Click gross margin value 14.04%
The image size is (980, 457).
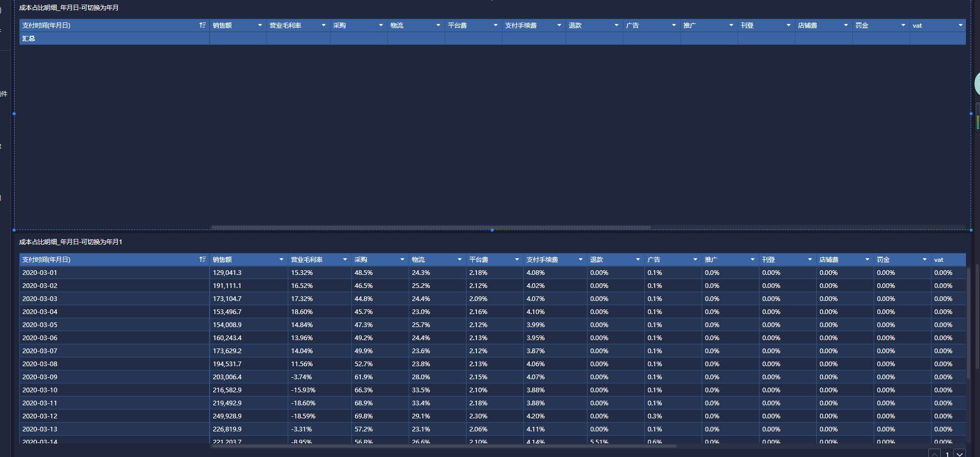point(302,351)
